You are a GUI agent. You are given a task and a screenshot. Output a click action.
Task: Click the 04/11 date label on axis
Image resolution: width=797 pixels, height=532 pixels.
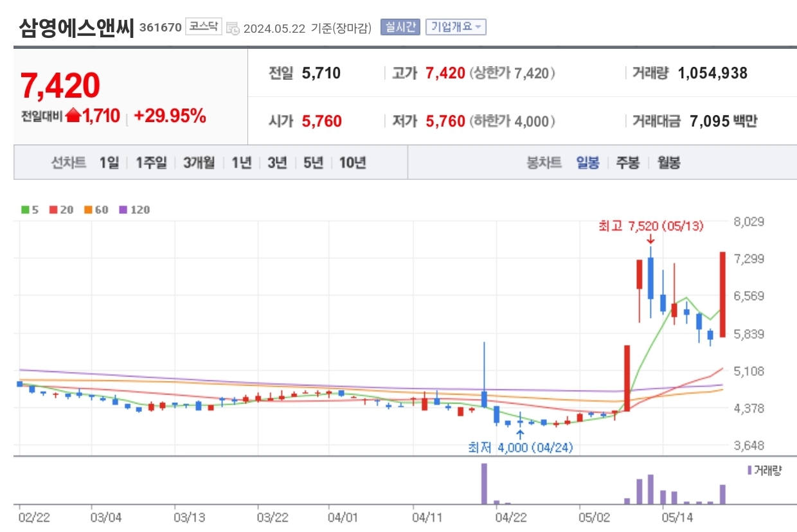click(427, 517)
